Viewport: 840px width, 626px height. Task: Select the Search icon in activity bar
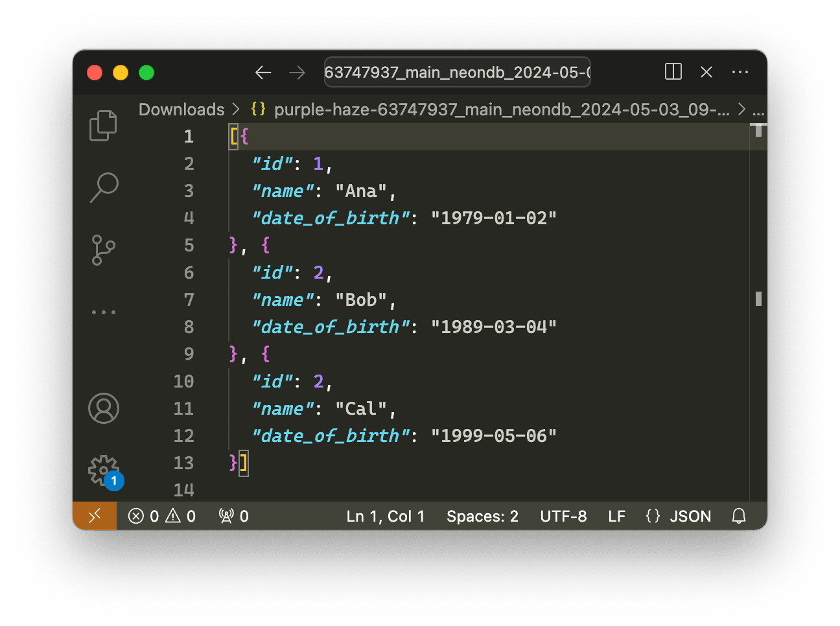(x=104, y=186)
